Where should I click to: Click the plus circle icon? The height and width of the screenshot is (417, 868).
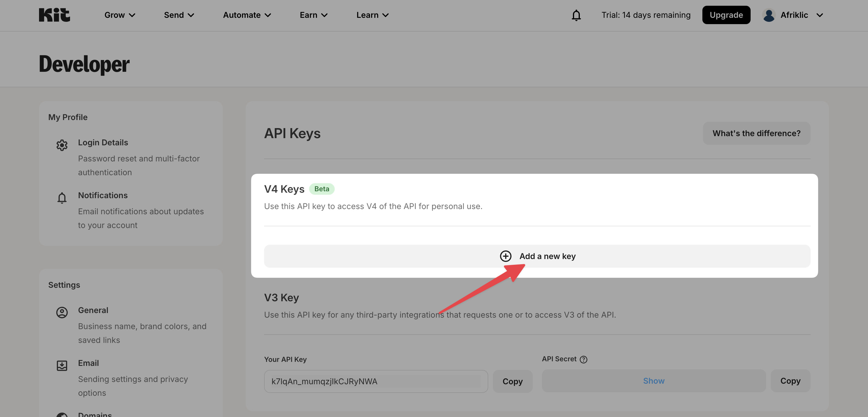coord(505,256)
